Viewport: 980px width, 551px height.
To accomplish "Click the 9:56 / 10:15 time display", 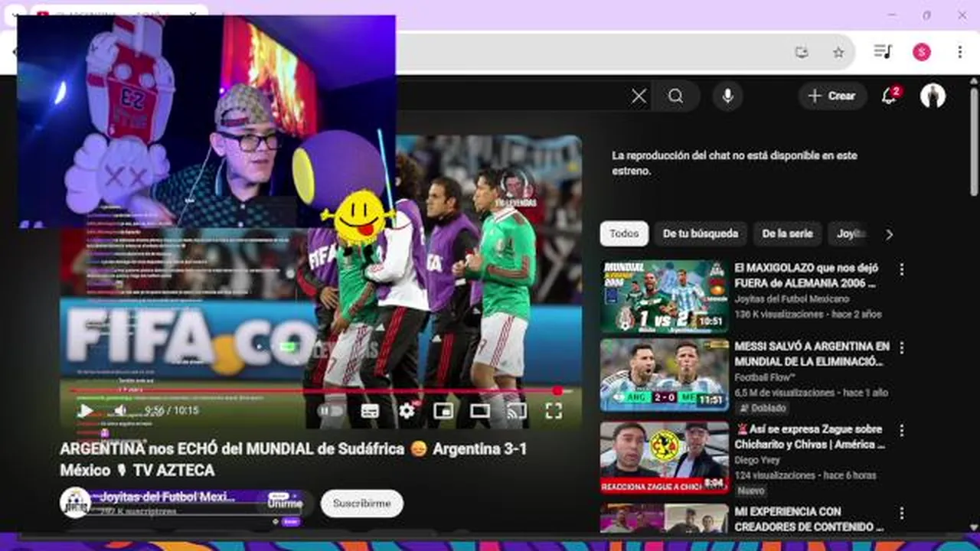I will pos(171,411).
